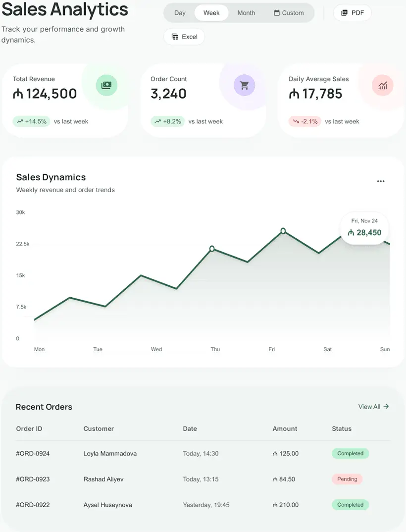Click the upward trend icon in +14.5% badge
406x532 pixels.
point(20,121)
